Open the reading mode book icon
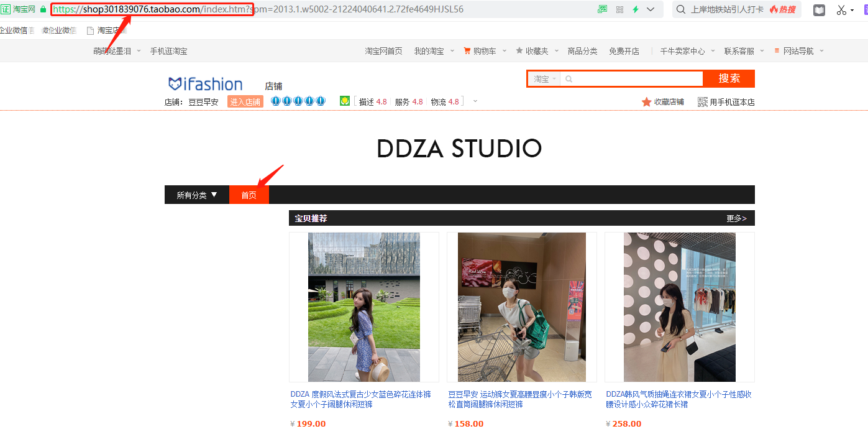Image resolution: width=868 pixels, height=439 pixels. tap(820, 10)
